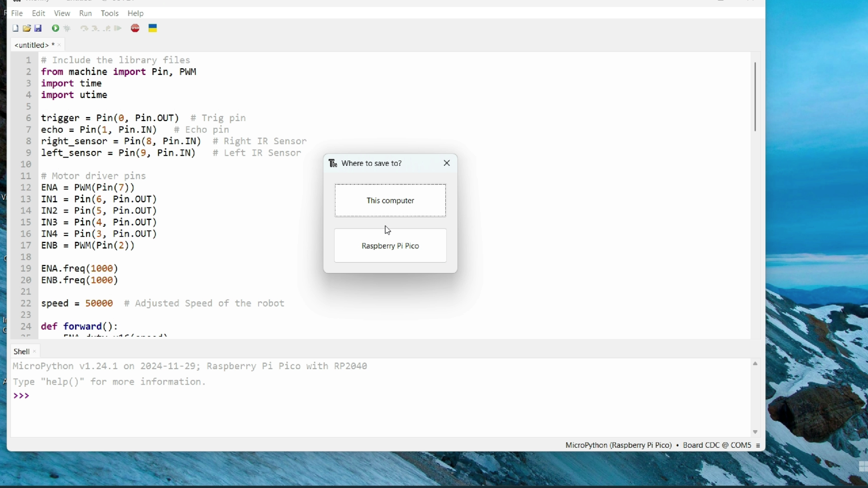Open the View menu dropdown

[x=62, y=13]
